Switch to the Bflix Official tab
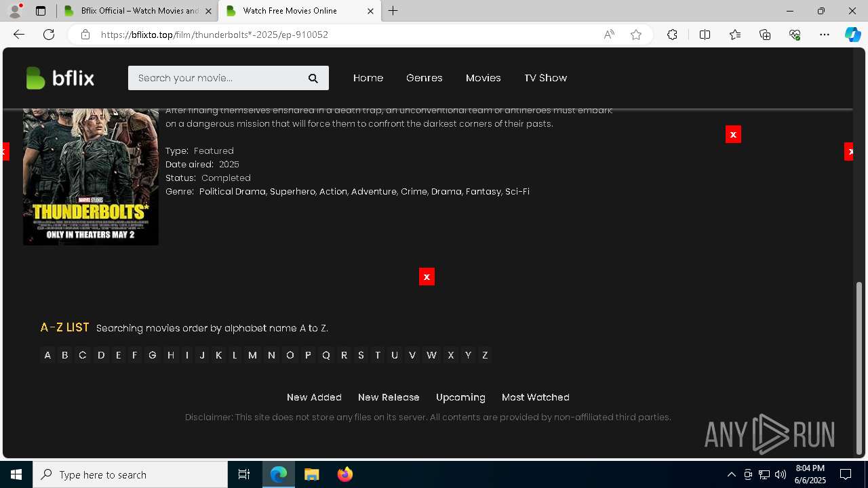Viewport: 868px width, 488px height. 138,11
